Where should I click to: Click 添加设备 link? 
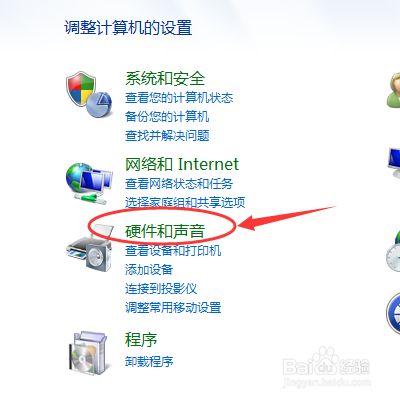point(149,270)
